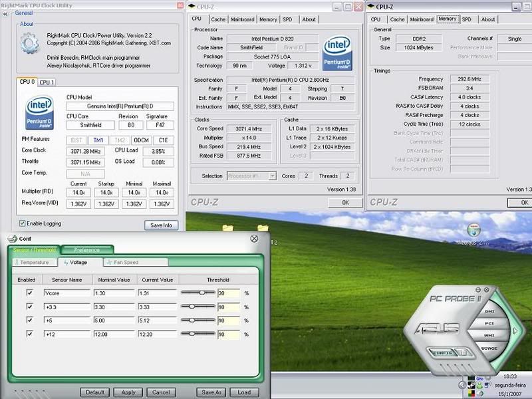The height and width of the screenshot is (399, 532).
Task: Uncheck the Vcore sensor Enabled checkbox
Action: 30,293
